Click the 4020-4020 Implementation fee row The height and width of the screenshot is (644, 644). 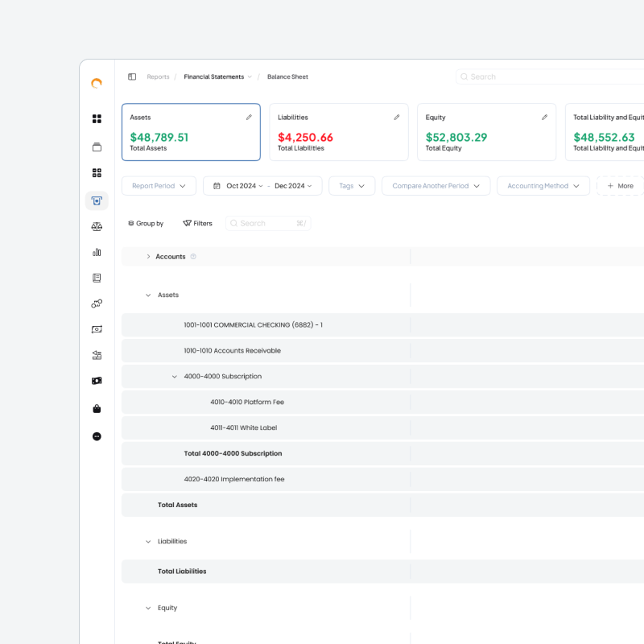click(x=383, y=479)
